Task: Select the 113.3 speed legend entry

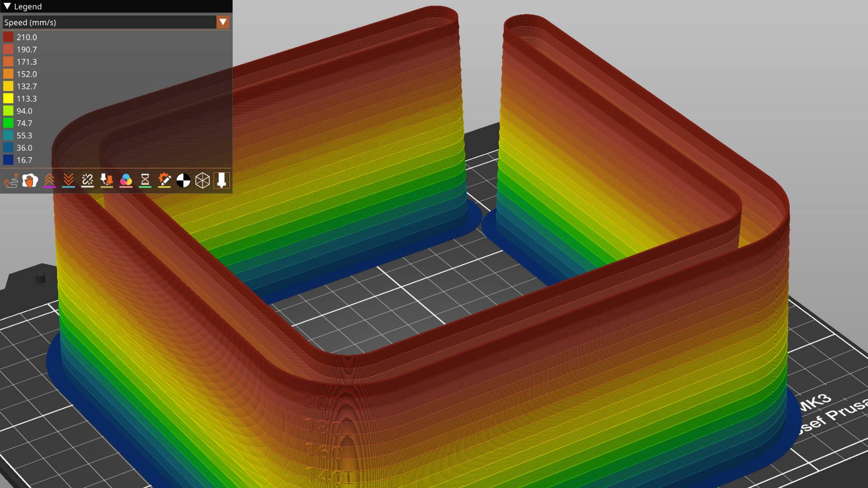Action: (x=27, y=99)
